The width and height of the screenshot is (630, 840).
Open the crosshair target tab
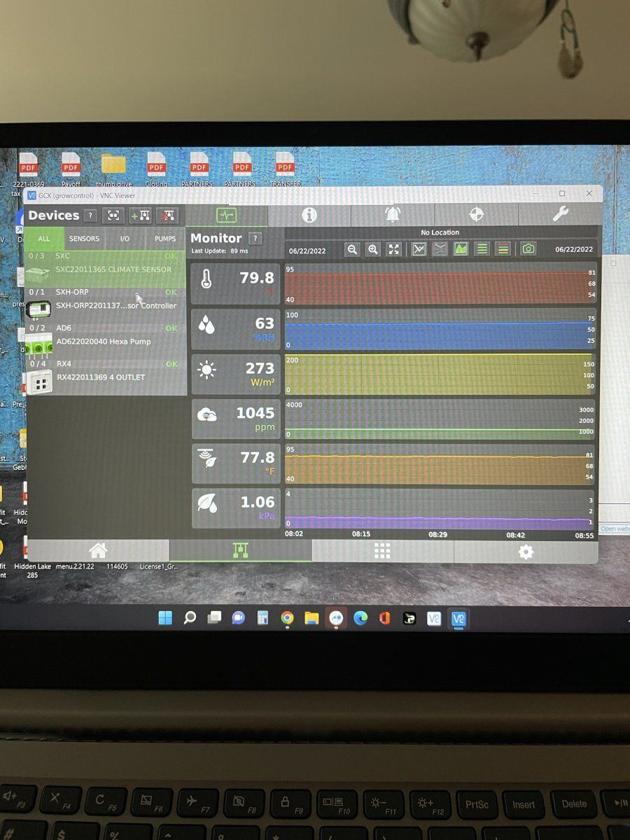click(x=476, y=215)
